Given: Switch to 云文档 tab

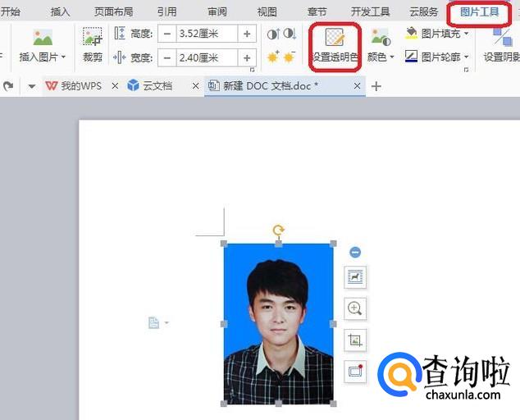Looking at the screenshot, I should point(150,86).
